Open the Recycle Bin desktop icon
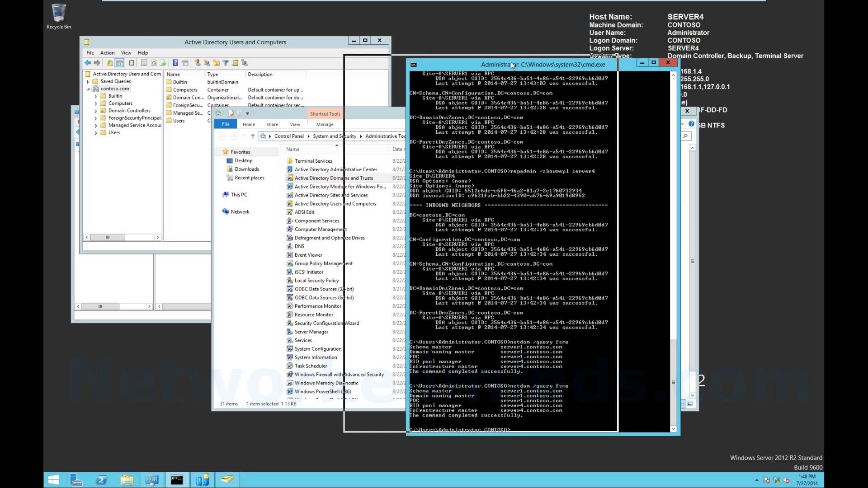Screen dimensions: 868x488 59,17
